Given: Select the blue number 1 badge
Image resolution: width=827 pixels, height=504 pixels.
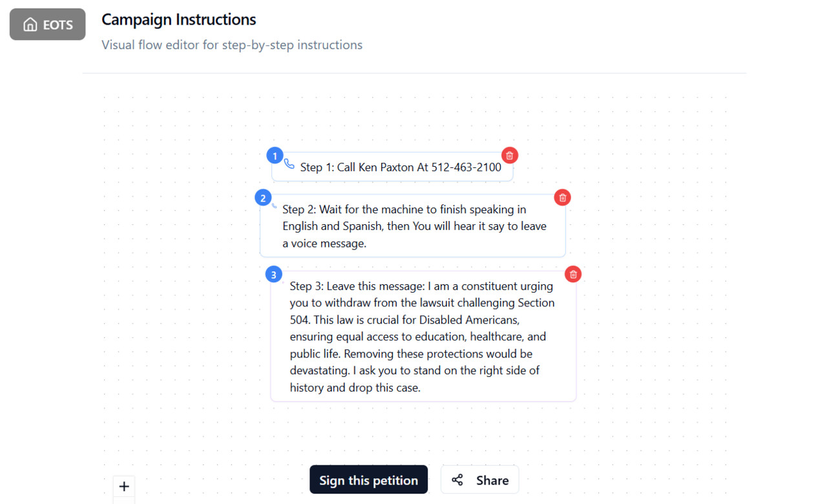Looking at the screenshot, I should (275, 156).
